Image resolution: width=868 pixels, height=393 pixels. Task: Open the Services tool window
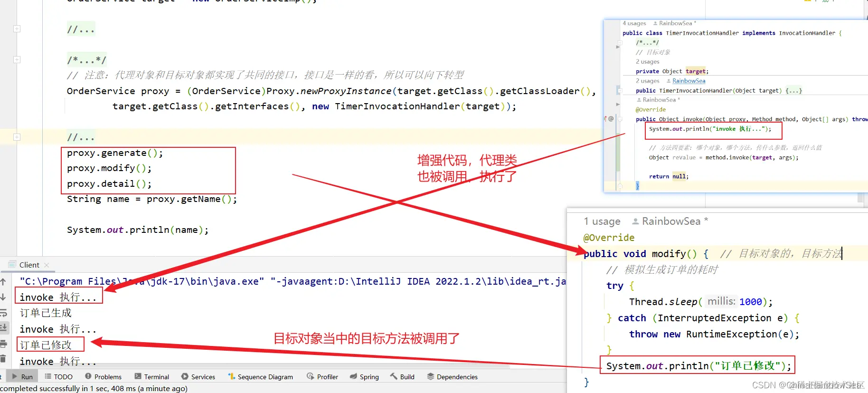(198, 376)
